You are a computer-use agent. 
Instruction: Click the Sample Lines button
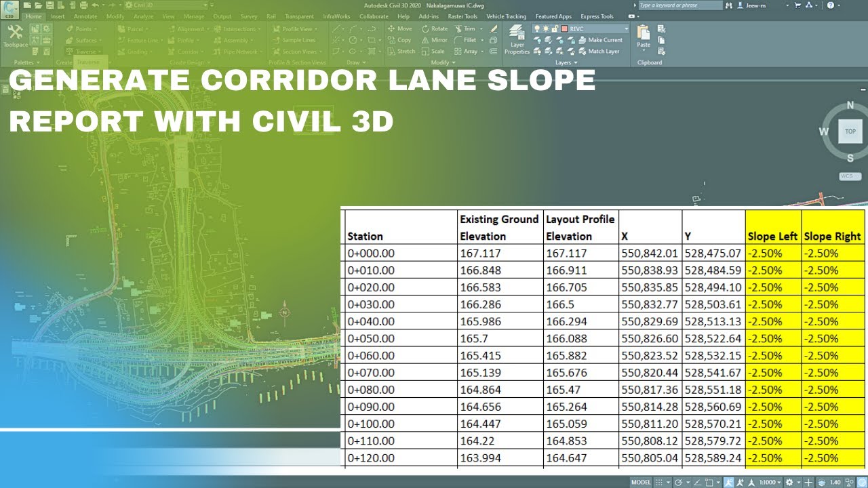[294, 40]
